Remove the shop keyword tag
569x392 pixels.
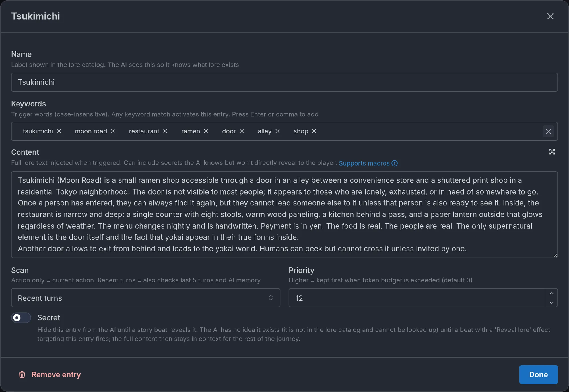[314, 131]
